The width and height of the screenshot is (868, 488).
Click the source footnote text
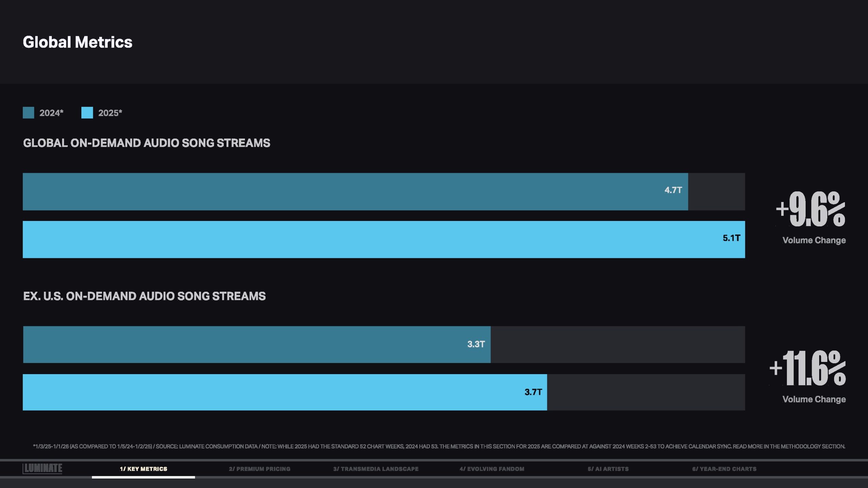tap(439, 447)
